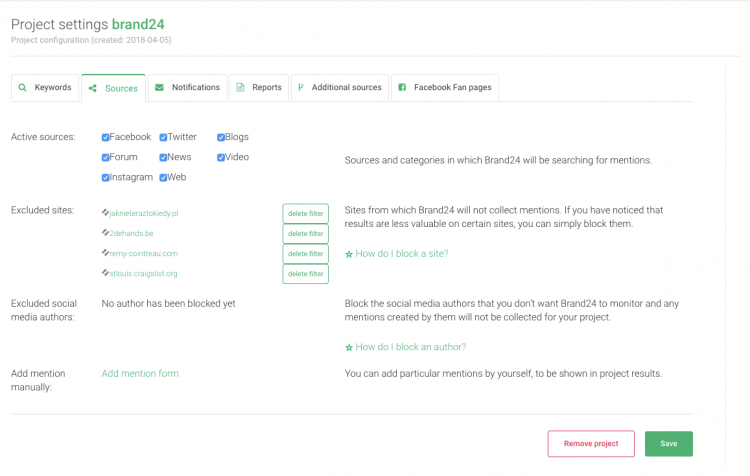
Task: Uncheck the Twitter source checkbox
Action: [x=163, y=137]
